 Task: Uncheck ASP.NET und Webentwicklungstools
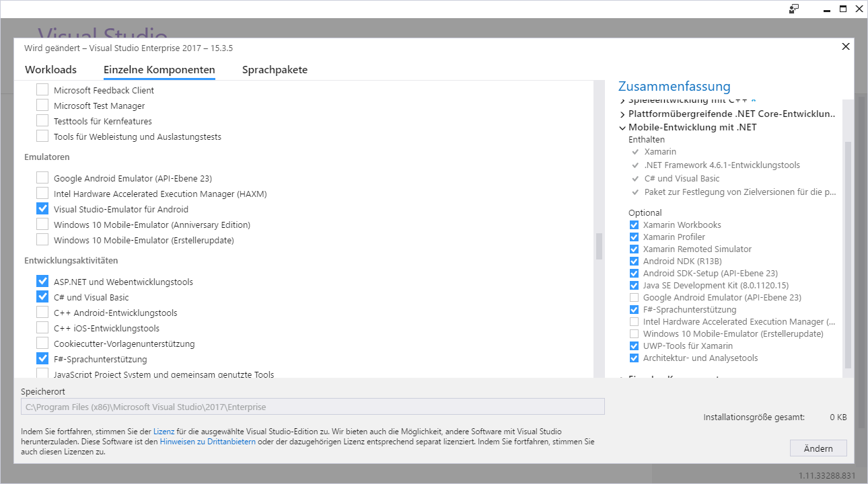pos(42,282)
